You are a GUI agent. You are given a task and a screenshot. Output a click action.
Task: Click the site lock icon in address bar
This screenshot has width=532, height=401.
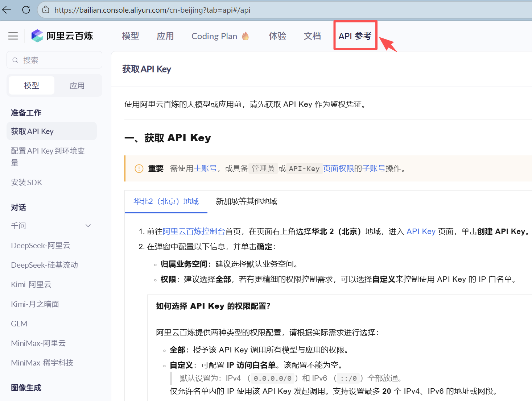pyautogui.click(x=46, y=10)
